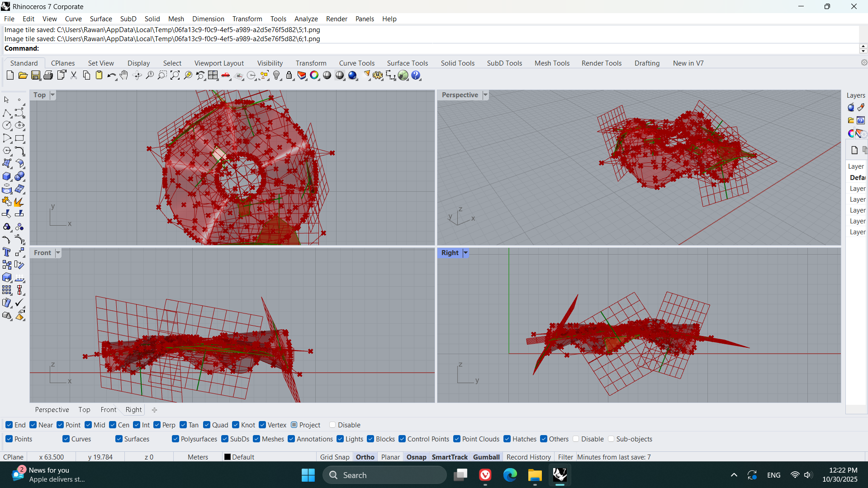Screen dimensions: 868x488
Task: Expand the Right viewport menu arrow
Action: pos(465,253)
